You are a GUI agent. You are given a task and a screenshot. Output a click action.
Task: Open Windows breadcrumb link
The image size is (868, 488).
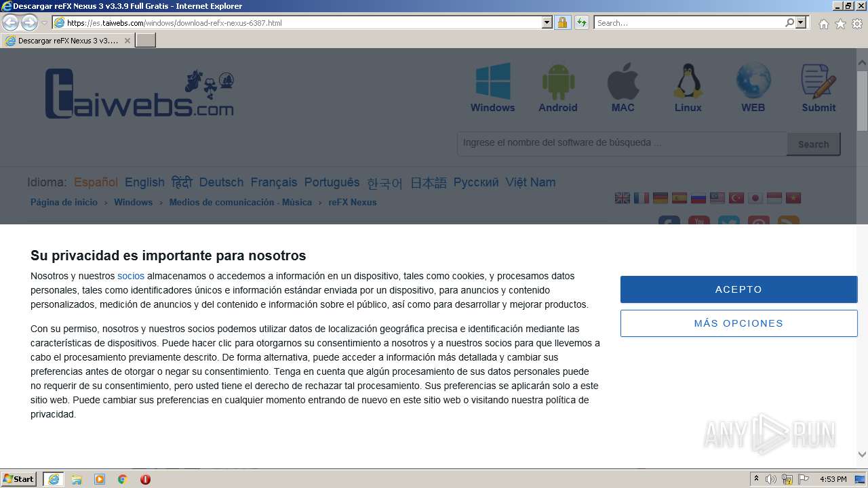pos(133,202)
